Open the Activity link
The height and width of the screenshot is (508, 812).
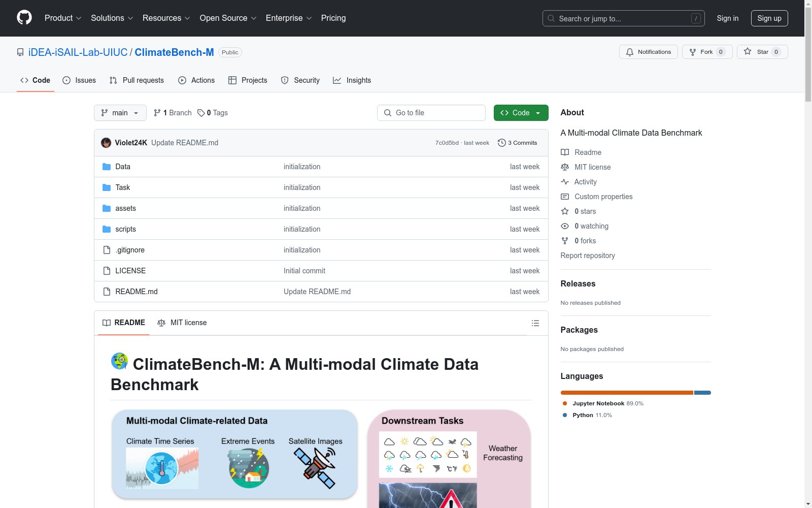(x=579, y=182)
